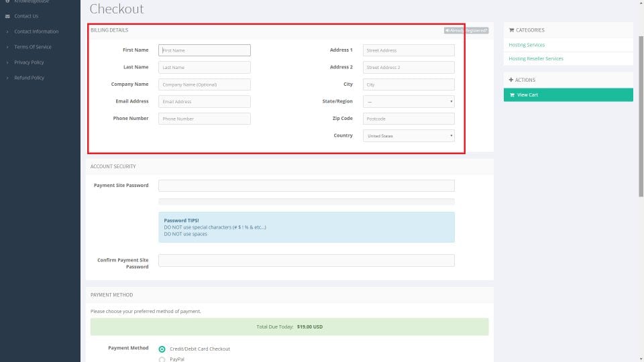
Task: Click the plus icon beside Actions
Action: (x=511, y=80)
